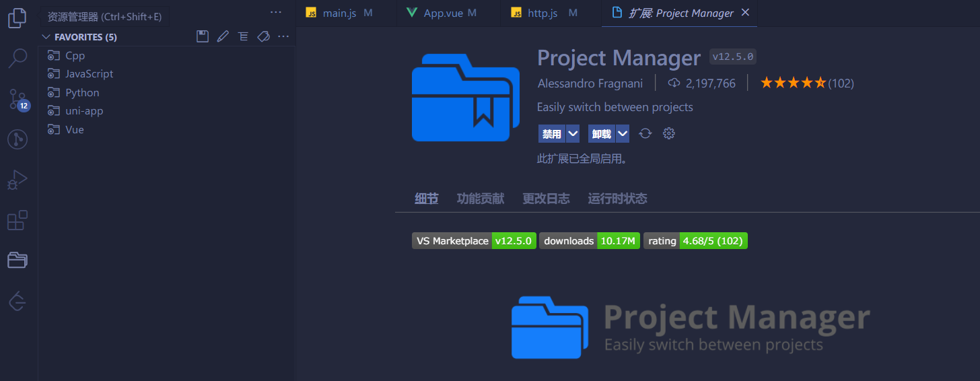980x381 pixels.
Task: Click the Edit Projects pencil icon
Action: (x=223, y=36)
